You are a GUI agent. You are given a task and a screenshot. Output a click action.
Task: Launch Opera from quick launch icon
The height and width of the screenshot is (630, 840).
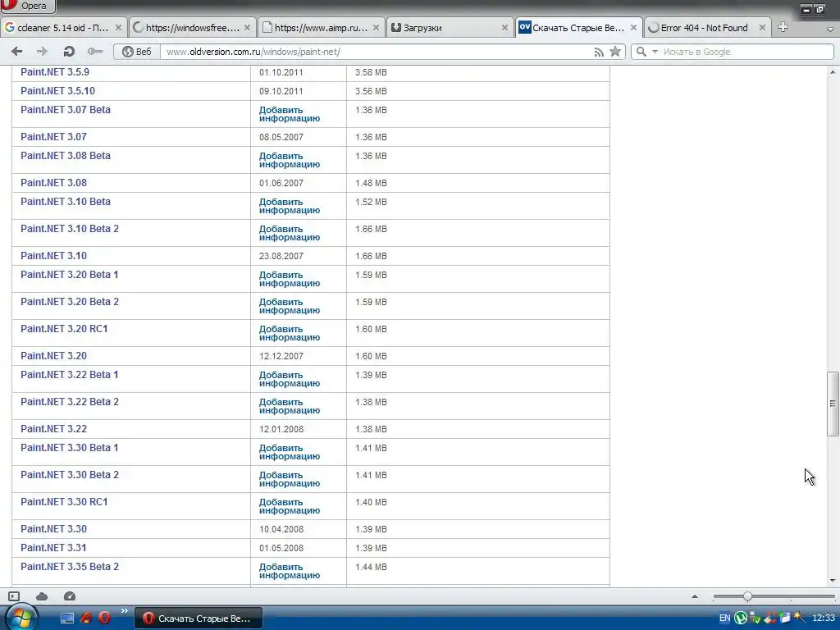coord(104,619)
